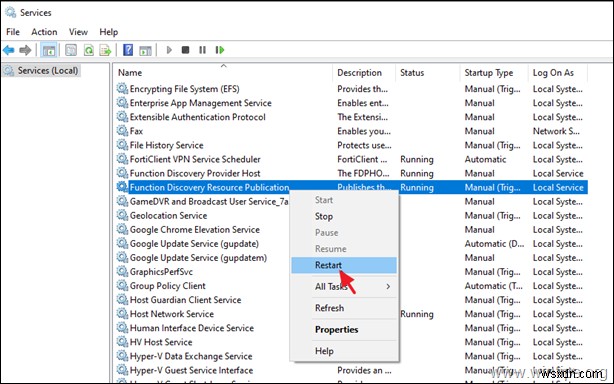Expand the All Tasks submenu
The width and height of the screenshot is (614, 384).
coord(344,287)
